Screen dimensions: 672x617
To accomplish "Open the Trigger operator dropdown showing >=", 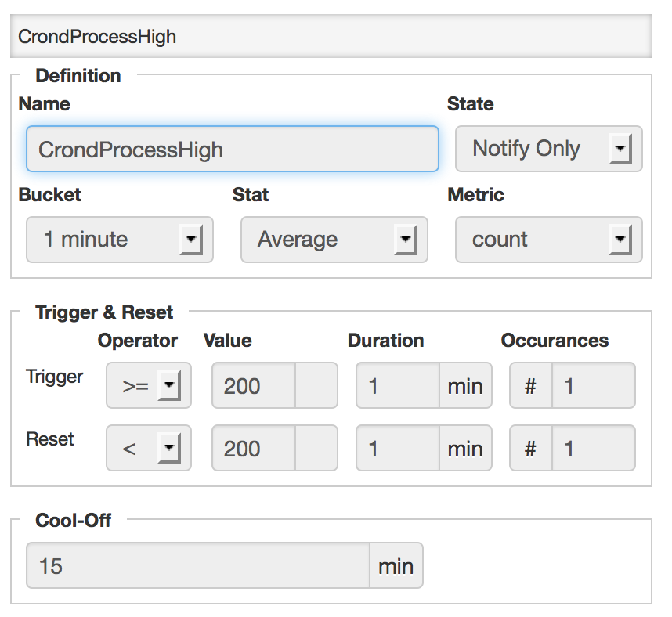I will (x=148, y=385).
